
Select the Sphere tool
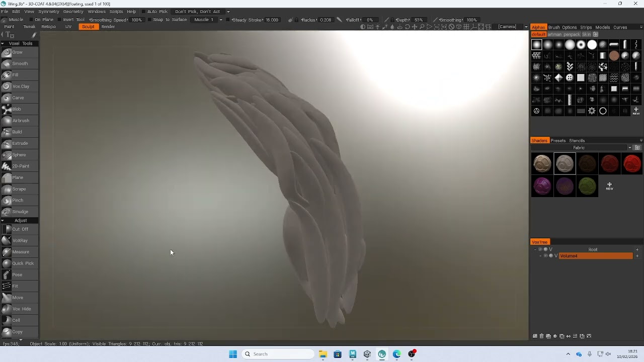(19, 155)
